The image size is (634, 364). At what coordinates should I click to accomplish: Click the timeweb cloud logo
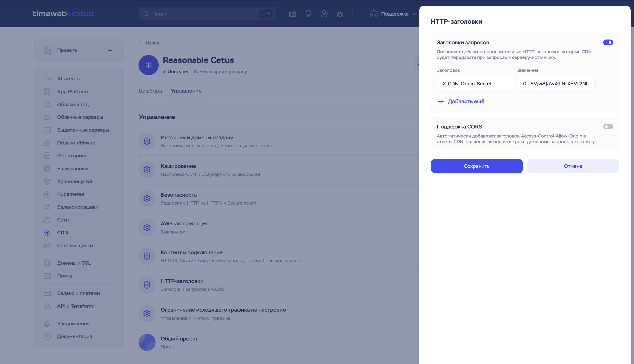63,14
